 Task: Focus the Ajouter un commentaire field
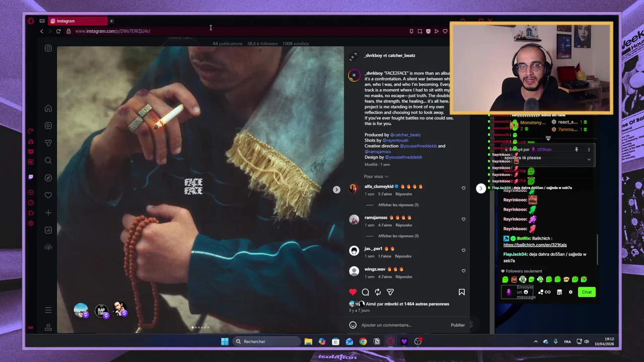click(x=403, y=325)
